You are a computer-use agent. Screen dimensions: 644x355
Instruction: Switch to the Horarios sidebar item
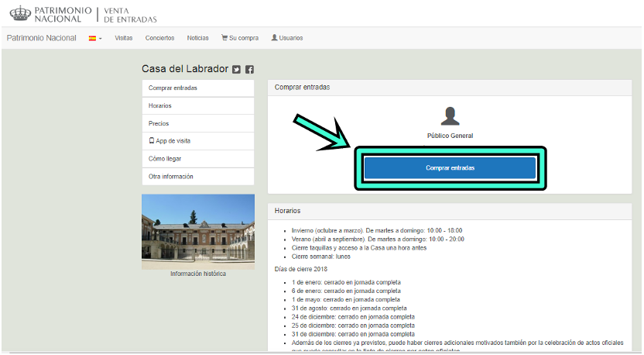point(160,105)
